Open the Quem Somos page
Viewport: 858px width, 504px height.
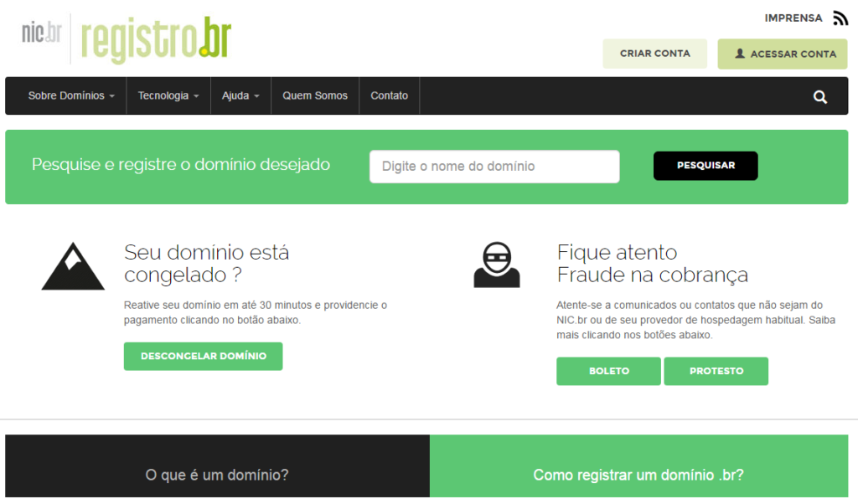tap(315, 95)
